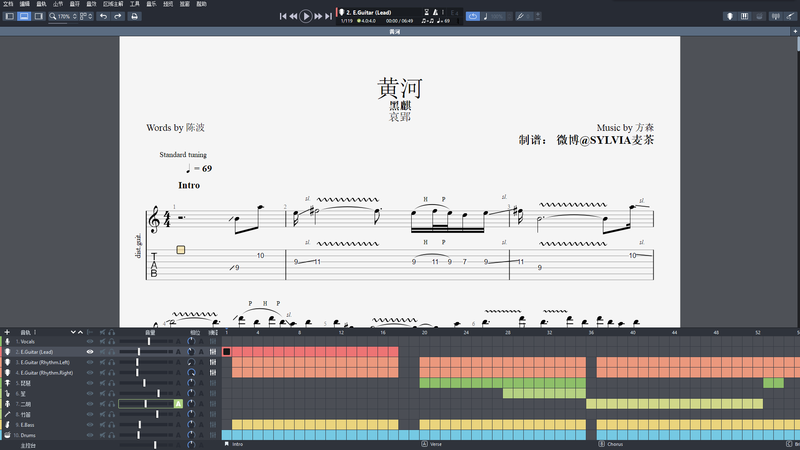Click the Chorus section marker
This screenshot has height=450, width=800.
point(611,444)
